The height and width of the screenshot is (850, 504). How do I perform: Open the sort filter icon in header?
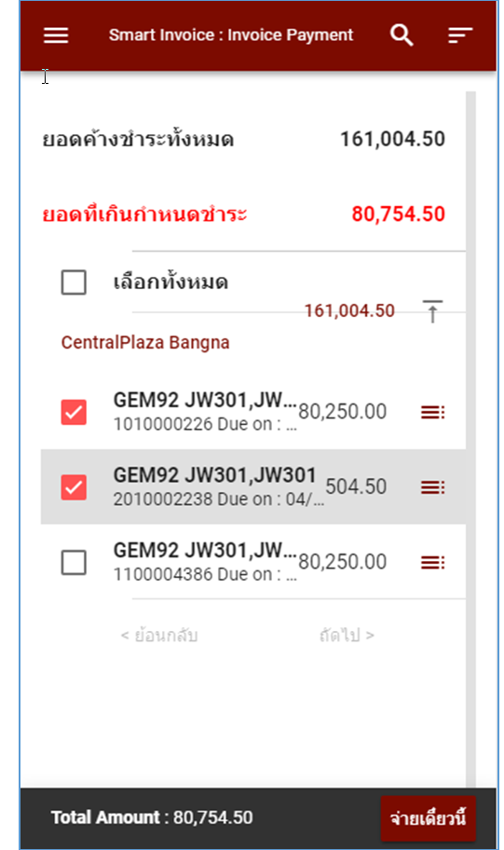[460, 35]
